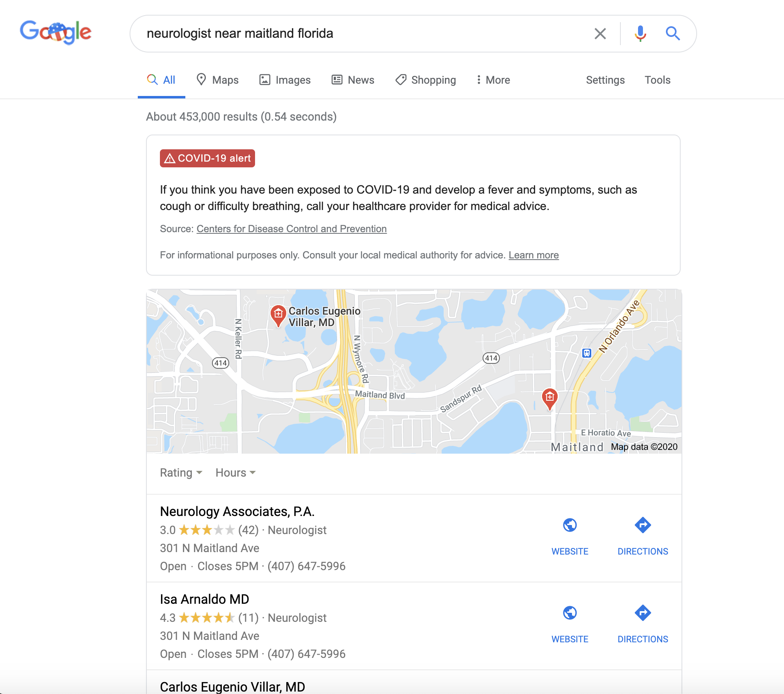The image size is (784, 694).
Task: Select the map pin near Maitland
Action: click(549, 399)
